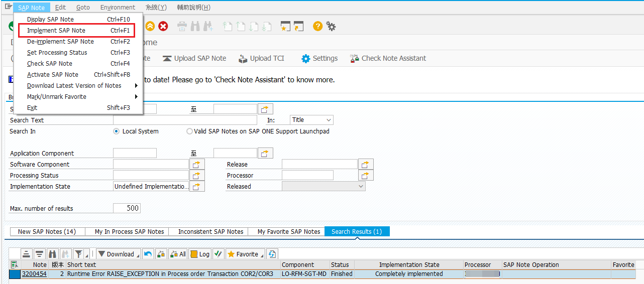Click the orange Cancel up-arrow icon
The height and width of the screenshot is (284, 644).
pyautogui.click(x=150, y=26)
